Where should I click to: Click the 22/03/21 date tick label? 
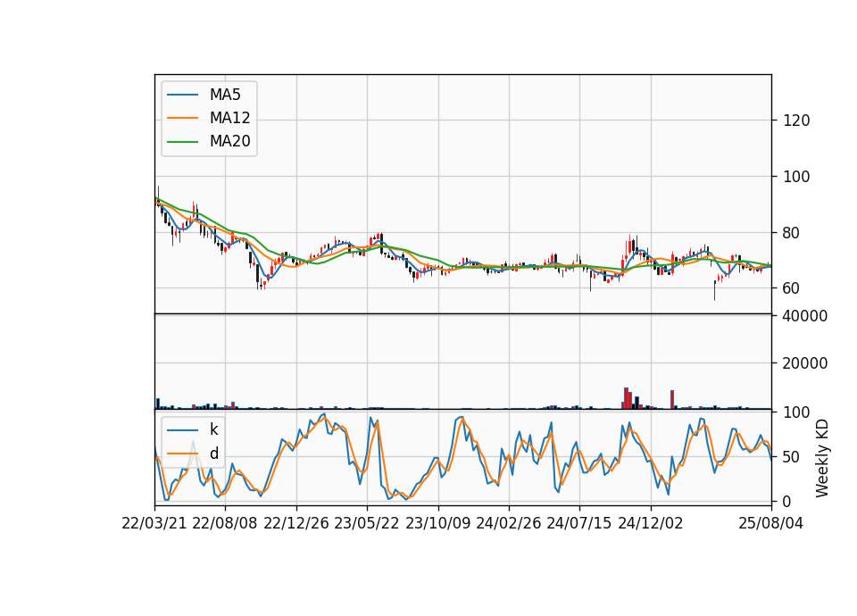pyautogui.click(x=154, y=524)
